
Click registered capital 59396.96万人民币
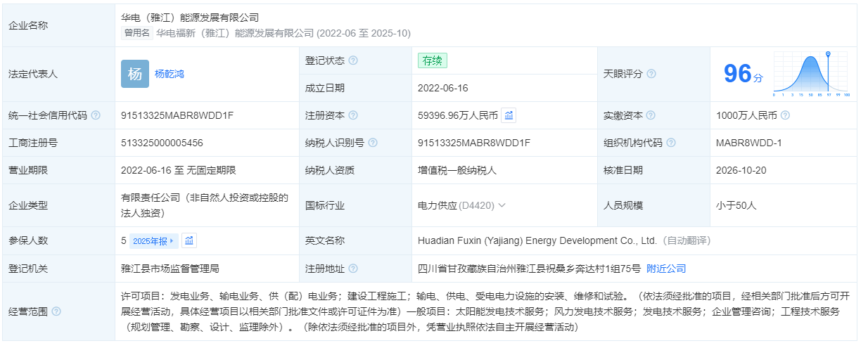[458, 115]
